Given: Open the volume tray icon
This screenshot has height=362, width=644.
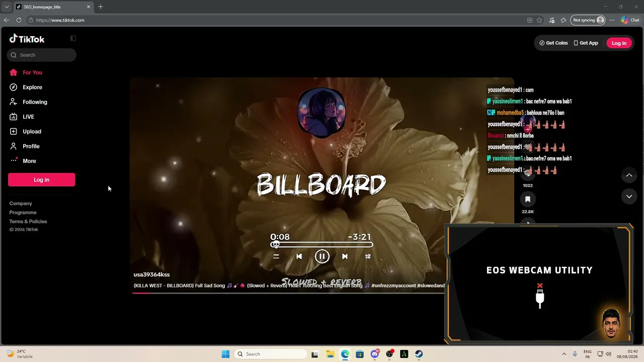Looking at the screenshot, I should [x=608, y=354].
